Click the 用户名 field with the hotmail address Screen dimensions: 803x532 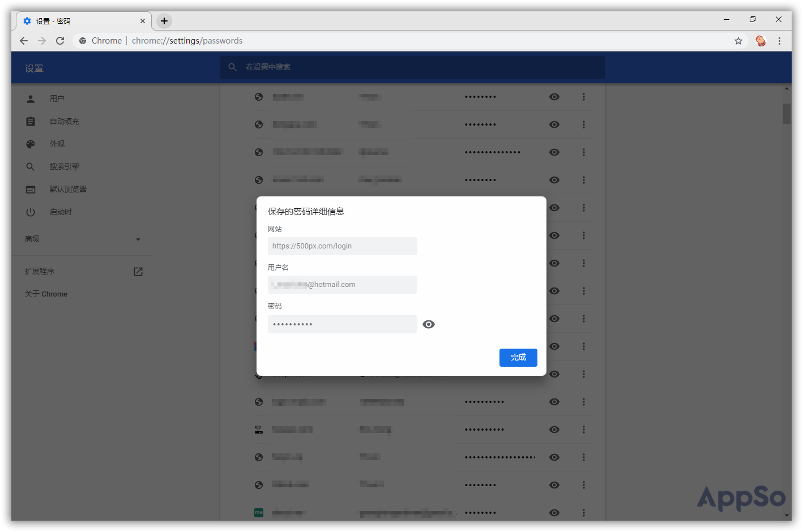[343, 285]
